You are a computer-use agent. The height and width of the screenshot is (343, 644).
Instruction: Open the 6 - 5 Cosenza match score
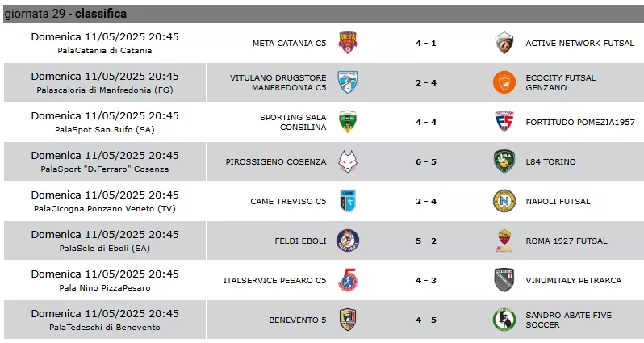[x=426, y=162]
